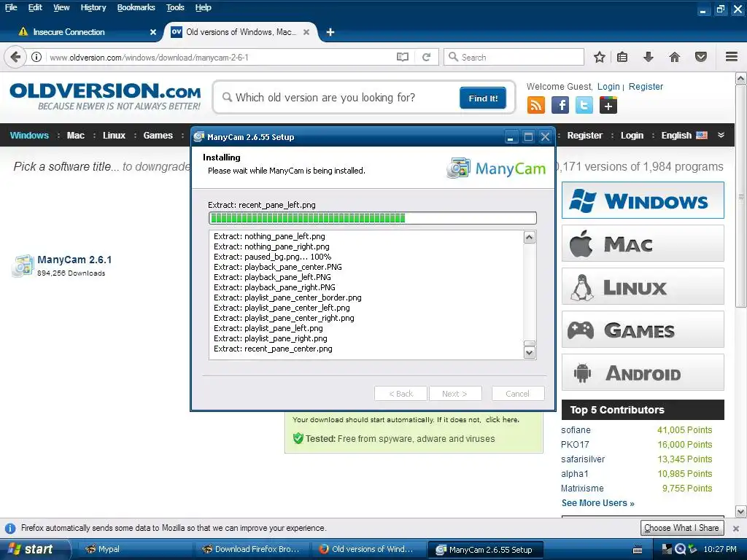Image resolution: width=747 pixels, height=560 pixels.
Task: Open OldVersion RSS feed icon
Action: (536, 105)
